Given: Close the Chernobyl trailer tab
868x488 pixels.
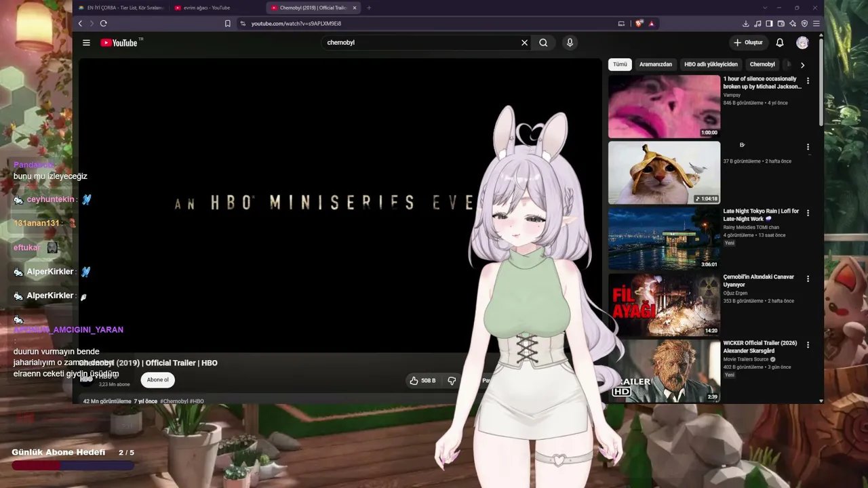Looking at the screenshot, I should [354, 8].
